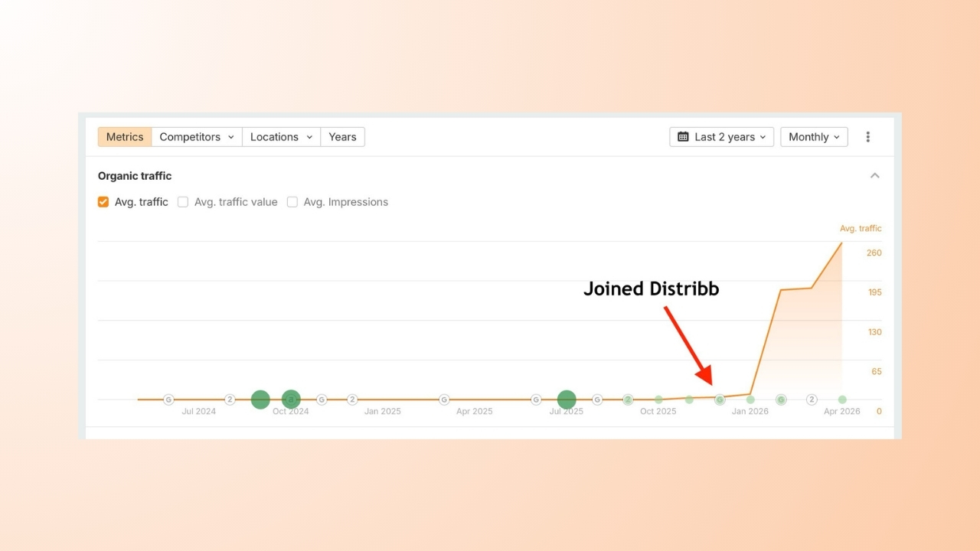Select the Metrics tab
This screenshot has width=980, height=551.
click(x=125, y=137)
